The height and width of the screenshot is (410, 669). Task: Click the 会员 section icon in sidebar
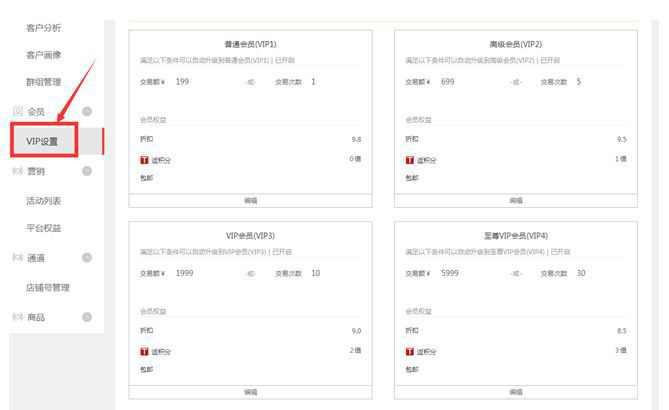(x=17, y=111)
